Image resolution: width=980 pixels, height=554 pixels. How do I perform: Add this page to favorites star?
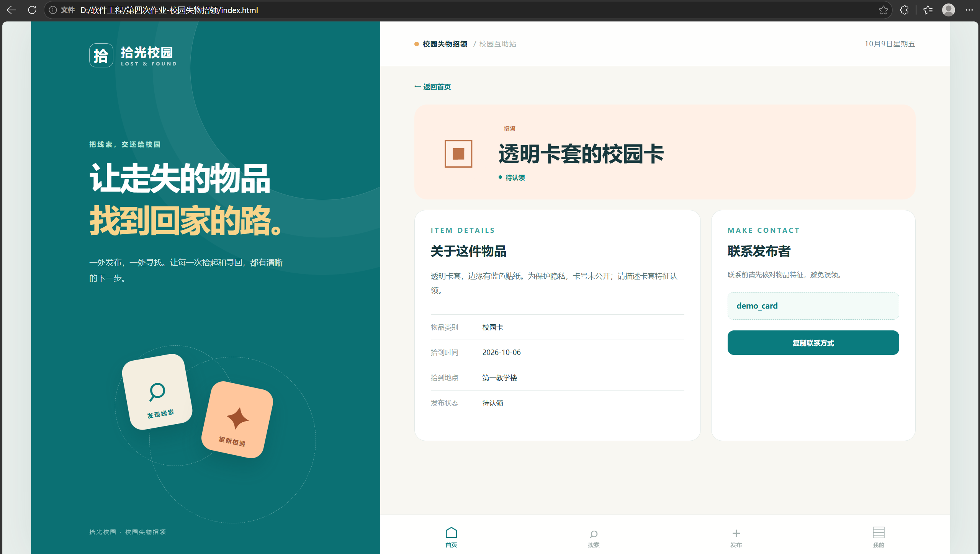pyautogui.click(x=883, y=10)
